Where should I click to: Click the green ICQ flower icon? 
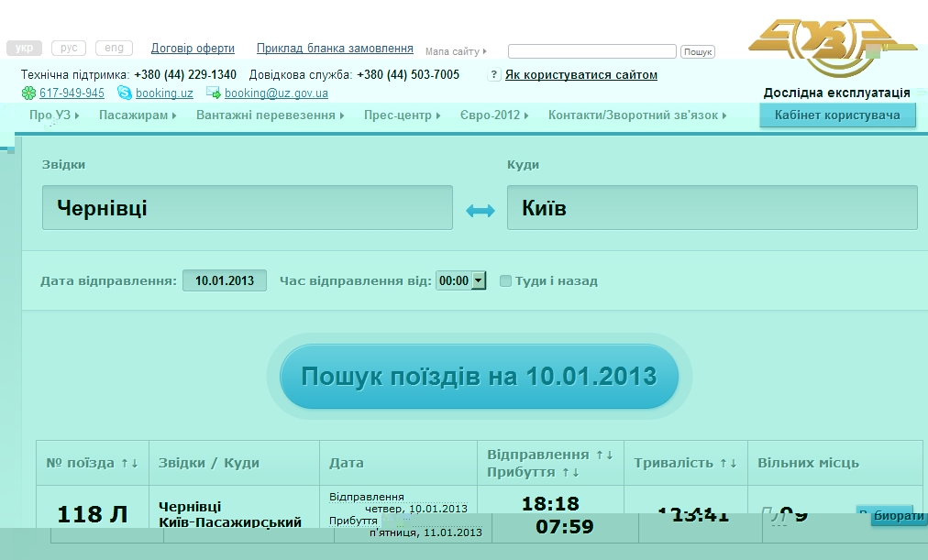(28, 93)
